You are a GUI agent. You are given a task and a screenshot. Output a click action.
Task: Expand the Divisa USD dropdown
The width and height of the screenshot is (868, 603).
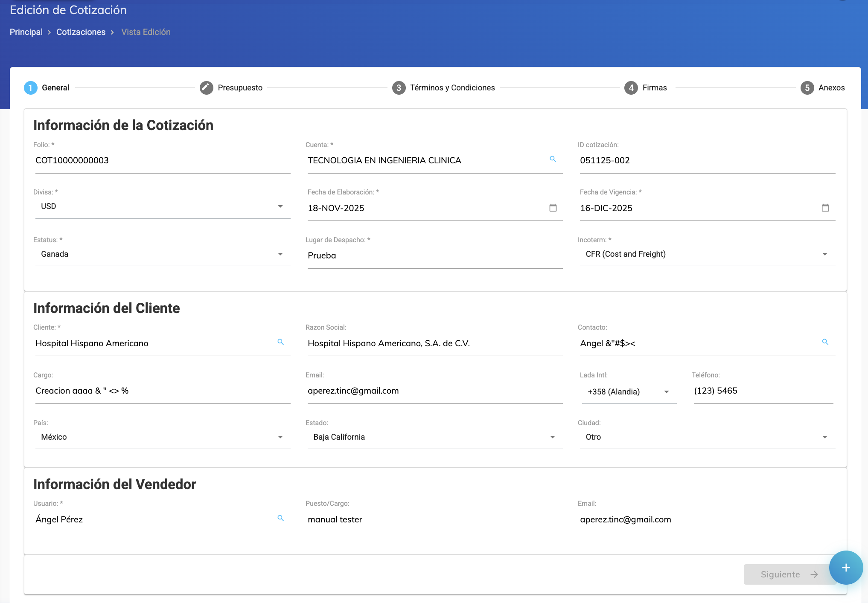tap(280, 206)
